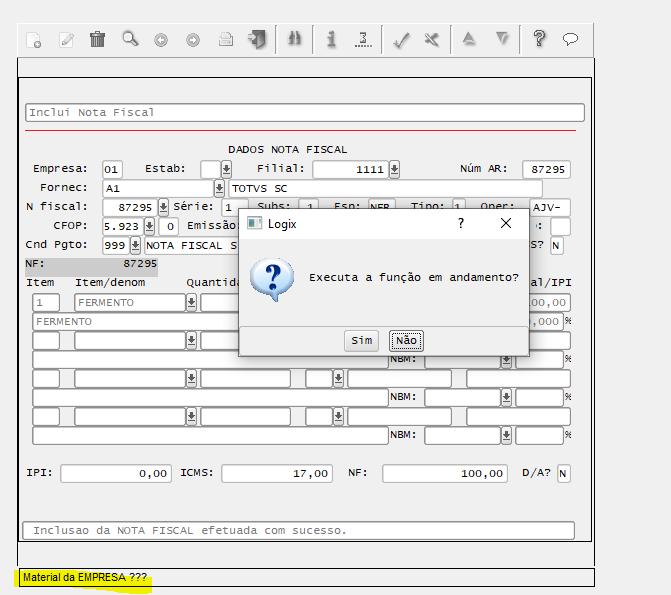671x595 pixels.
Task: Click the edit pencil toolbar icon
Action: (x=66, y=40)
